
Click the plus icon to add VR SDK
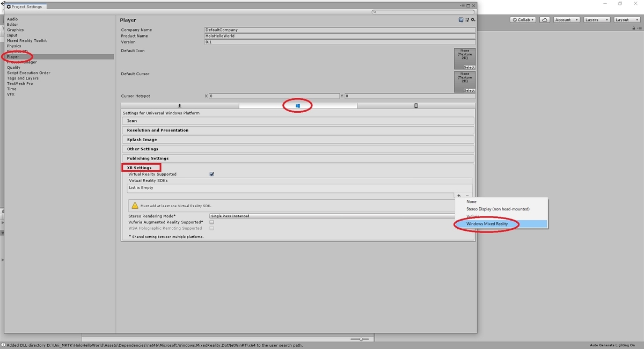(459, 195)
